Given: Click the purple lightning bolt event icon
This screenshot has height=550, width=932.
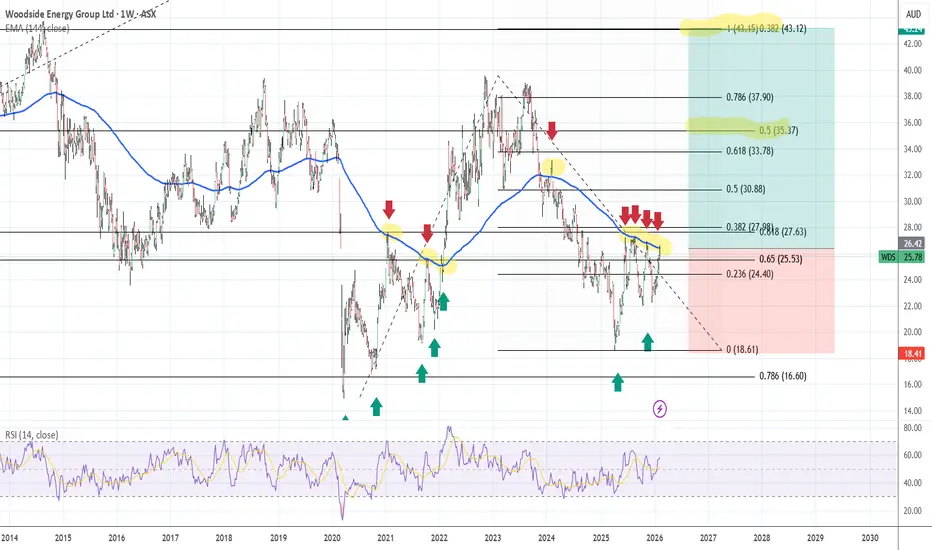Looking at the screenshot, I should tap(660, 408).
